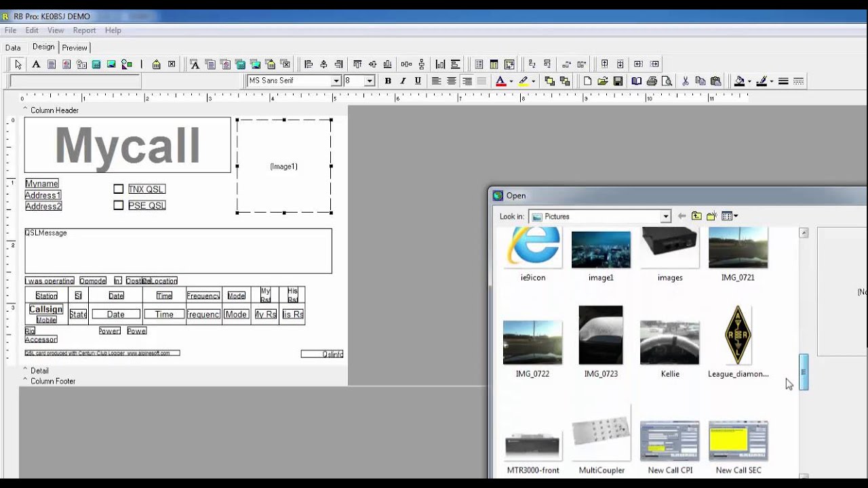
Task: Select the ie9icon file
Action: 533,254
